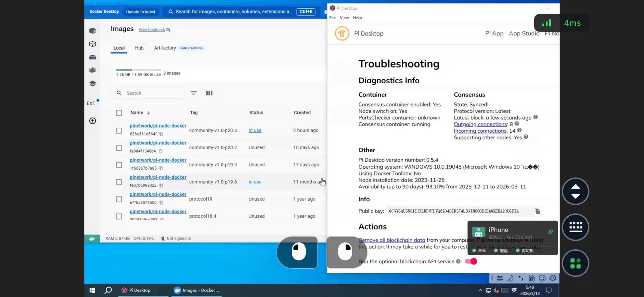
Task: Click the add extensions plus icon in Docker sidebar
Action: click(93, 121)
